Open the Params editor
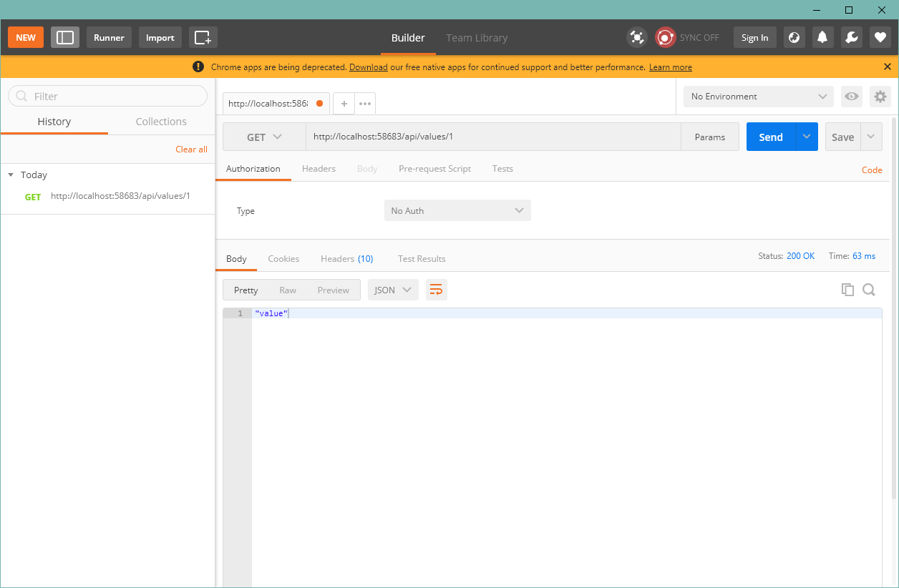The width and height of the screenshot is (899, 588). tap(710, 137)
